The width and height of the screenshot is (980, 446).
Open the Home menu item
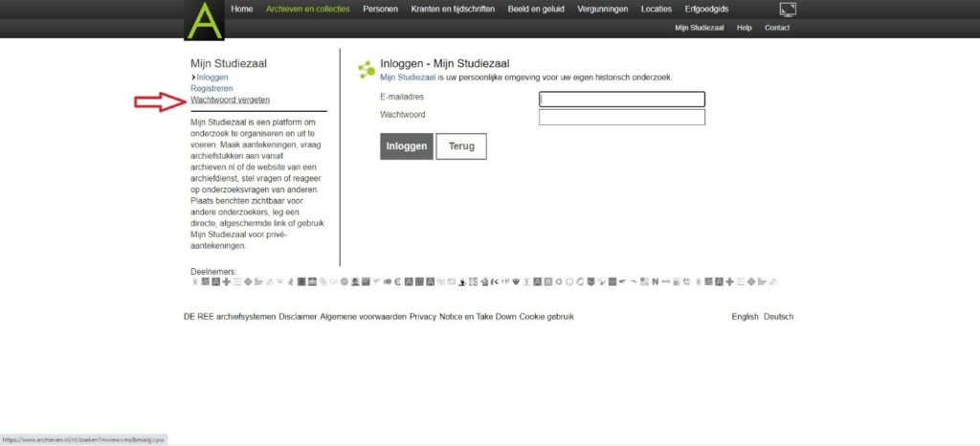[x=242, y=10]
